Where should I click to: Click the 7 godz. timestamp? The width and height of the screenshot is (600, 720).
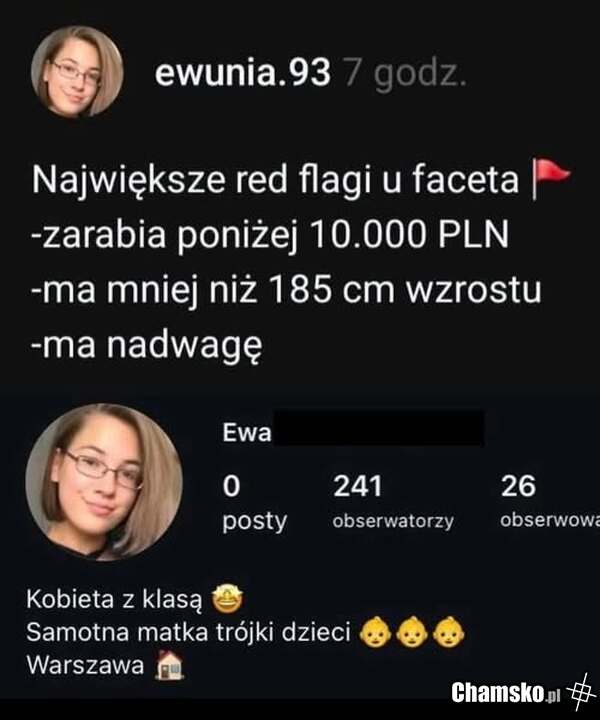[x=405, y=74]
